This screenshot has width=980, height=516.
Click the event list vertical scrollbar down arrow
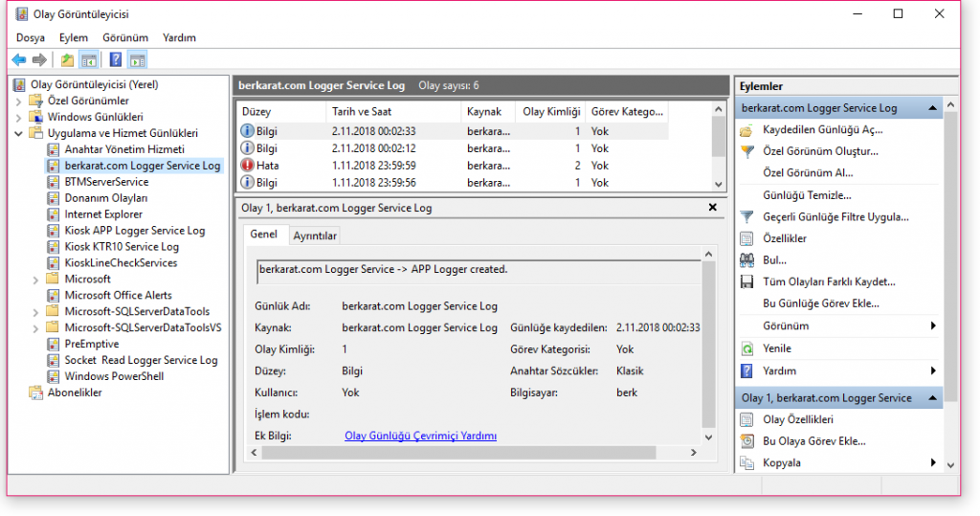click(x=719, y=184)
